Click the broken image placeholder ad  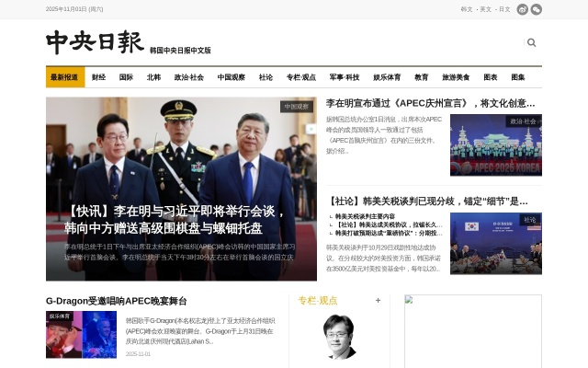point(473,331)
